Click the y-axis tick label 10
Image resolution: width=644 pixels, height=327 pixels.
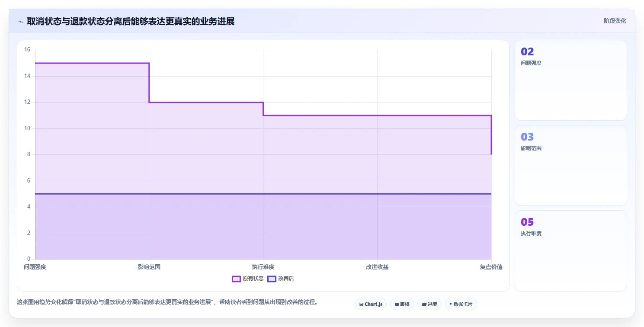[x=27, y=128]
